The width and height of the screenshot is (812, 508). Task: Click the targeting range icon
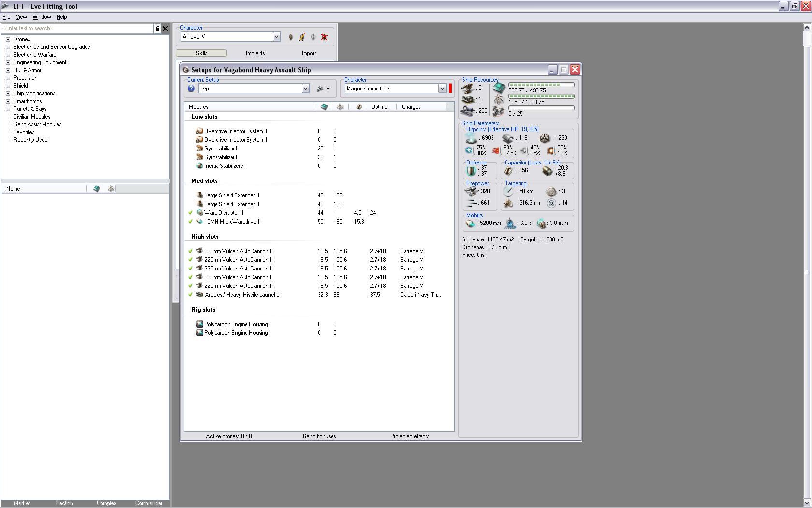click(508, 192)
